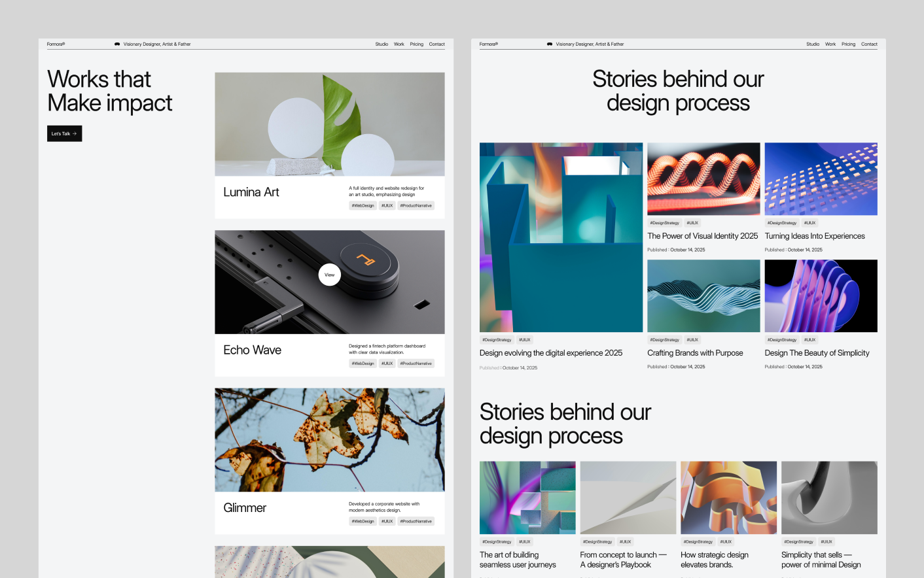The height and width of the screenshot is (578, 924).
Task: Click the goggles icon in the Stories page header
Action: (550, 44)
